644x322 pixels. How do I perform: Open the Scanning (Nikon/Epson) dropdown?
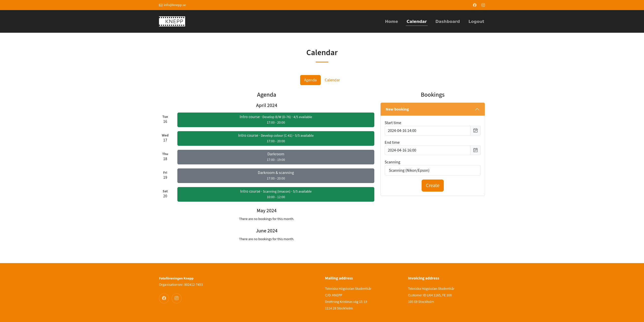coord(432,170)
